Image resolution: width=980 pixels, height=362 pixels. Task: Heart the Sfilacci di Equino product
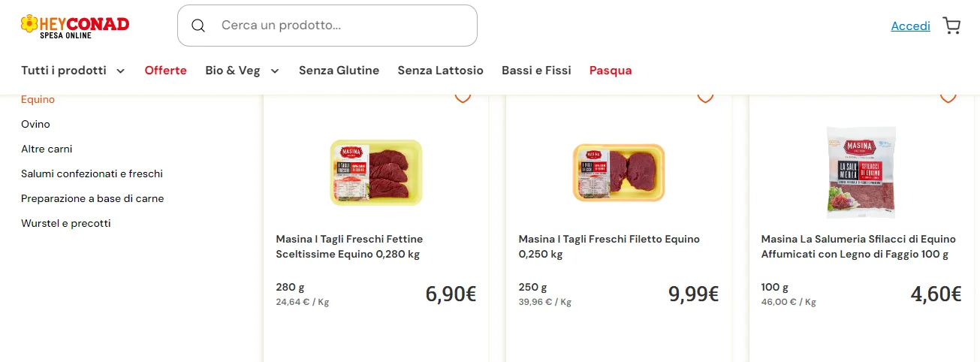pyautogui.click(x=948, y=98)
